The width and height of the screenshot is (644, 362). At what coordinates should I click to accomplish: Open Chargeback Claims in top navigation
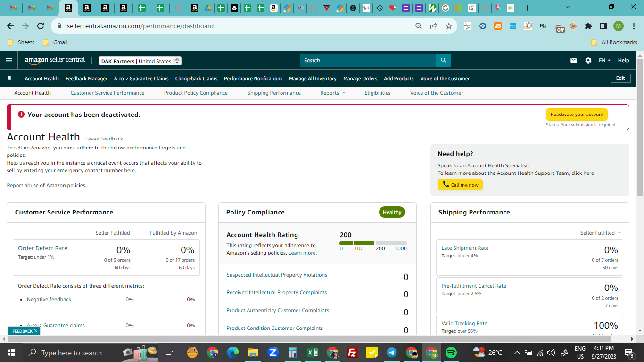click(x=196, y=78)
